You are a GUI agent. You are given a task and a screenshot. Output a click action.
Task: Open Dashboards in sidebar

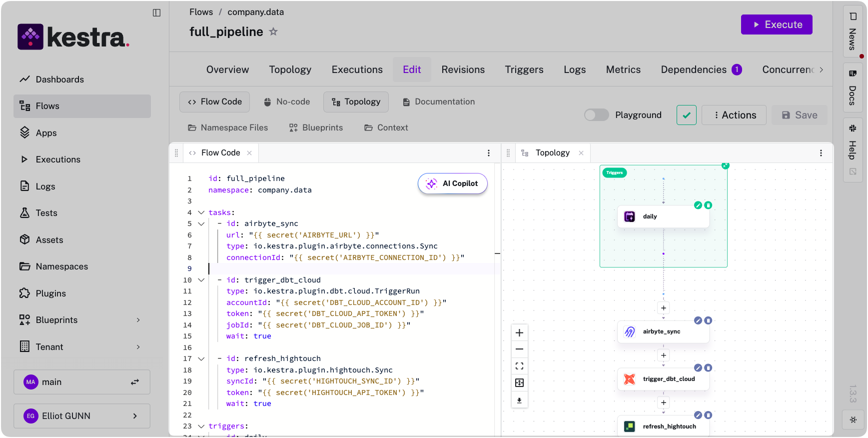[x=82, y=79]
